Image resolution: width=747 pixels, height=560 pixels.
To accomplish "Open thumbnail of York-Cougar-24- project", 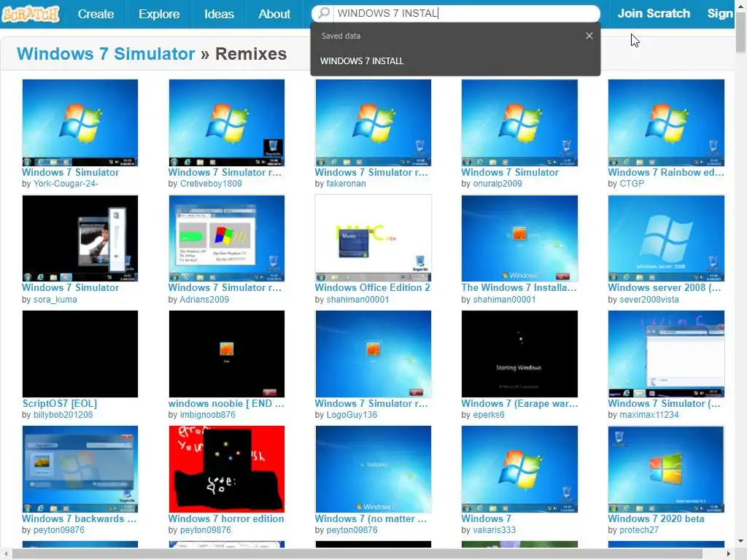I will (x=80, y=122).
